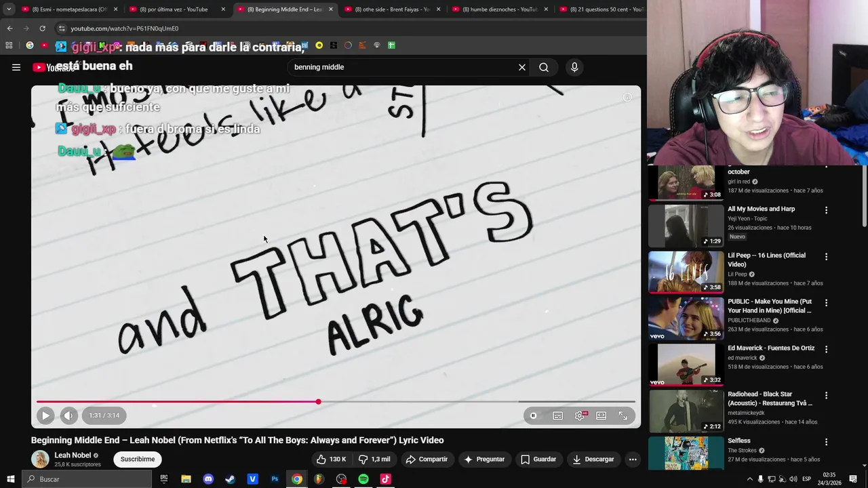
Task: Show hidden system tray icons chevron
Action: (750, 479)
